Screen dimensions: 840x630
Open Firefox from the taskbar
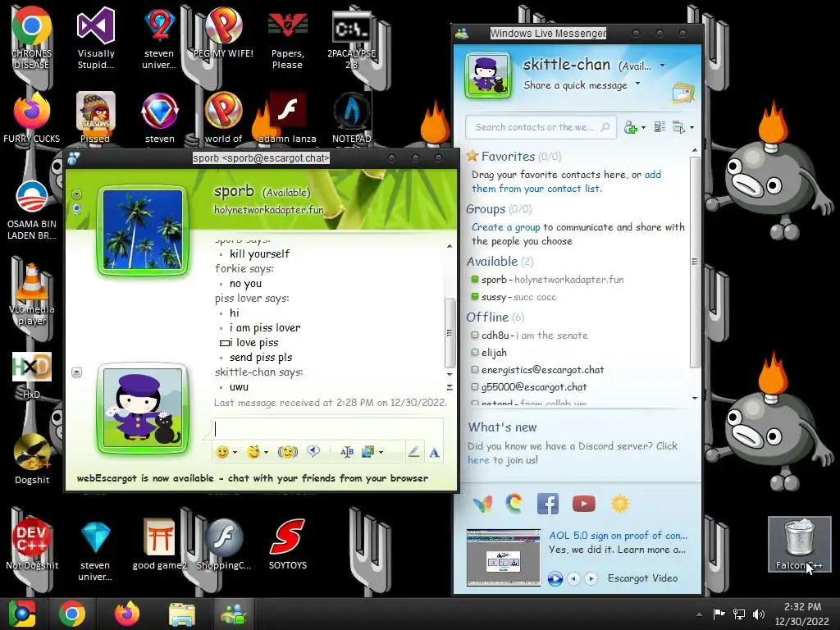pyautogui.click(x=127, y=614)
